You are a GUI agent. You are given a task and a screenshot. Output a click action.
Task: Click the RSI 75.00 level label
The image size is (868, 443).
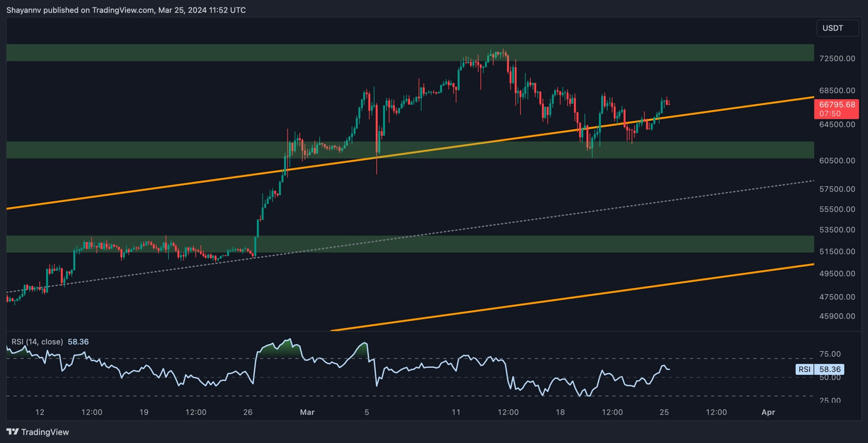point(830,354)
